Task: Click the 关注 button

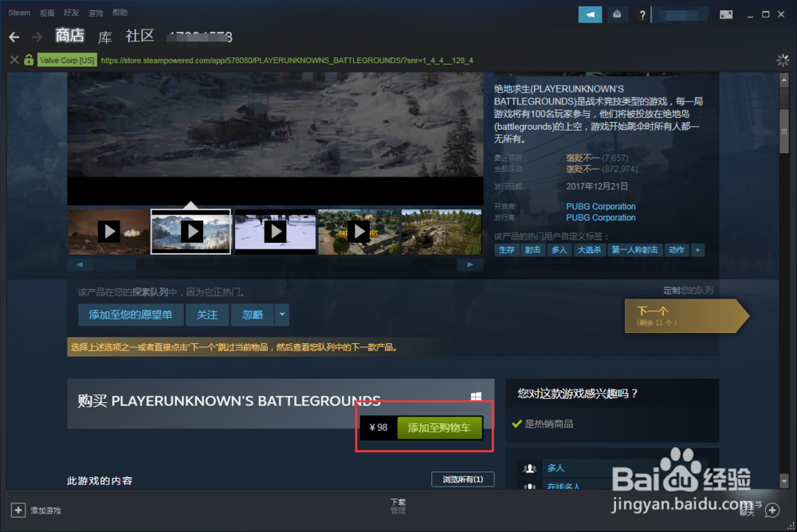Action: [x=207, y=315]
